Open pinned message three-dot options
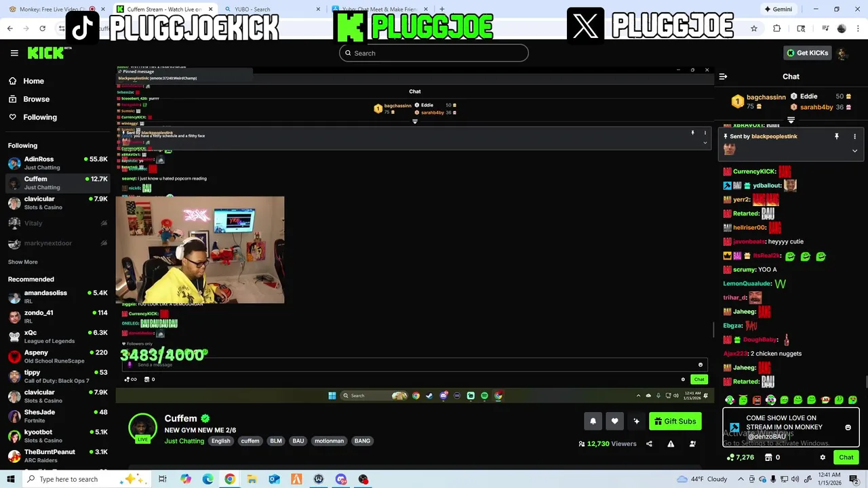This screenshot has width=868, height=488. point(854,136)
